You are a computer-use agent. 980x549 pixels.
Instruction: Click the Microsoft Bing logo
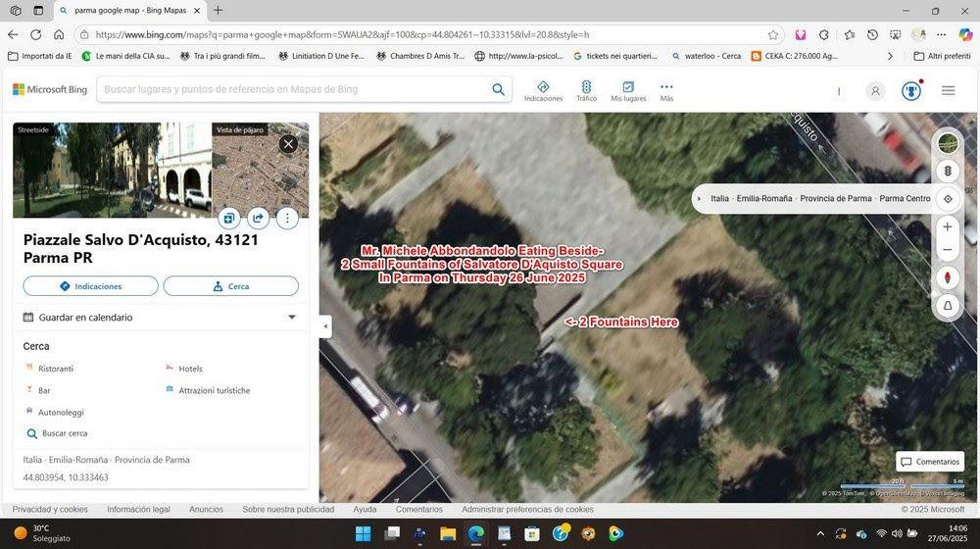pos(50,89)
